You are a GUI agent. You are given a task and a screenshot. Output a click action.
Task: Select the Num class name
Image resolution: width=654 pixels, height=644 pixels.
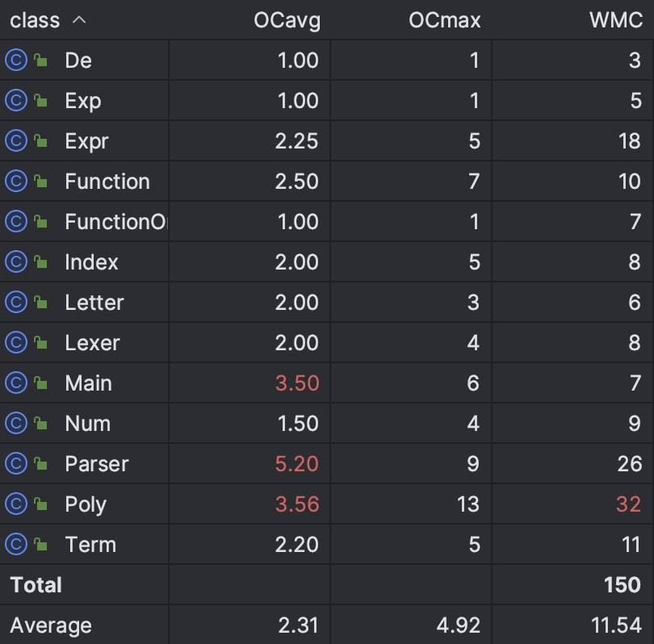pos(88,424)
